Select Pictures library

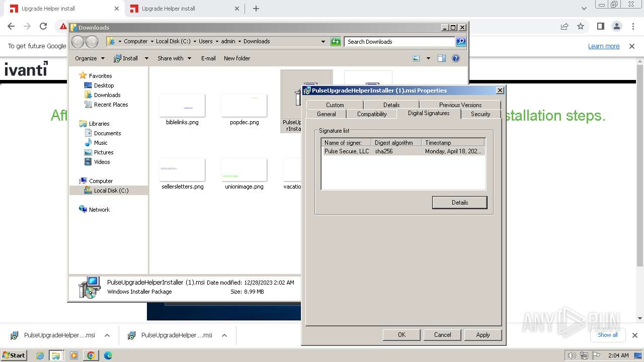(104, 152)
